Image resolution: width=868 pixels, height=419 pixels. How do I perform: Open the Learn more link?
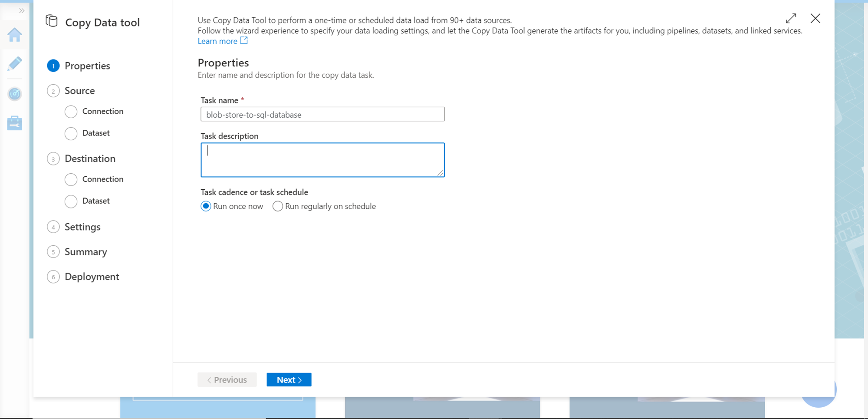click(x=217, y=40)
